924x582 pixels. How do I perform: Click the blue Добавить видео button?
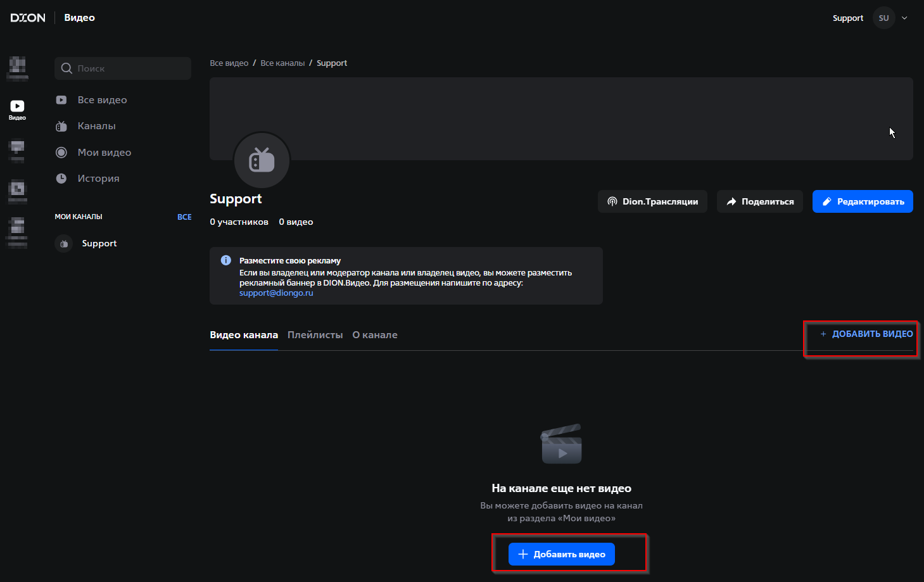click(561, 554)
